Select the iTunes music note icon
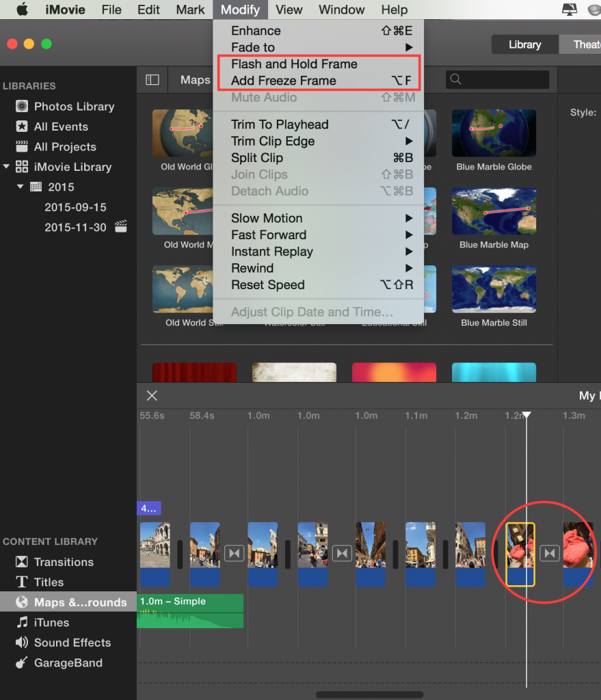The width and height of the screenshot is (601, 700). tap(22, 623)
